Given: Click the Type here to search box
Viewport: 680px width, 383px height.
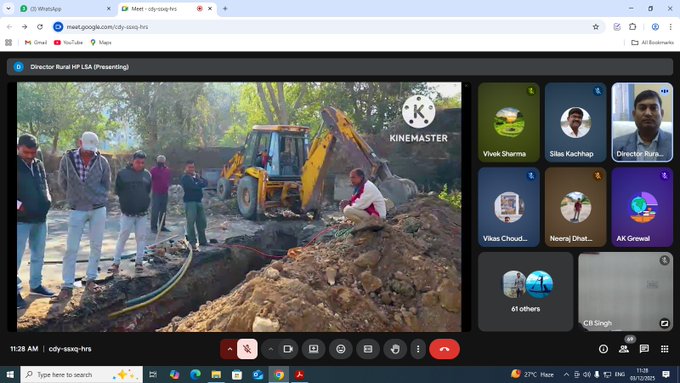Looking at the screenshot, I should pos(82,374).
